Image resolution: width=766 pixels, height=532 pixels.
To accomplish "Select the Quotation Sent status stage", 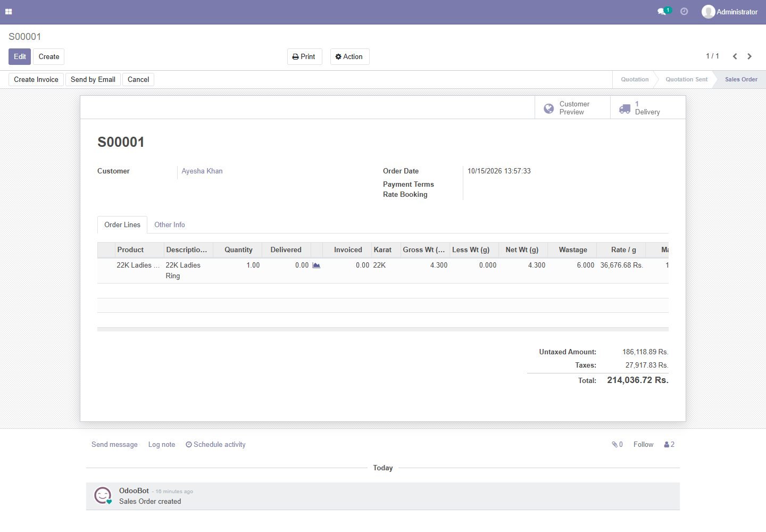I will tap(686, 80).
